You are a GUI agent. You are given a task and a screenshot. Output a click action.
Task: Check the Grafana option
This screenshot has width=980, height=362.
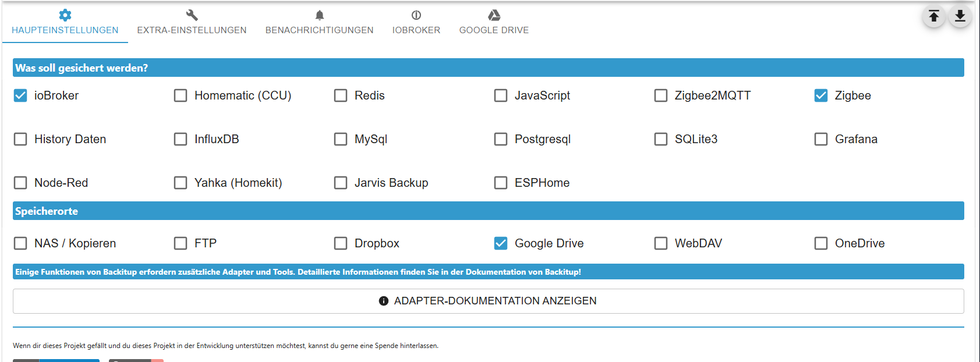pyautogui.click(x=821, y=139)
